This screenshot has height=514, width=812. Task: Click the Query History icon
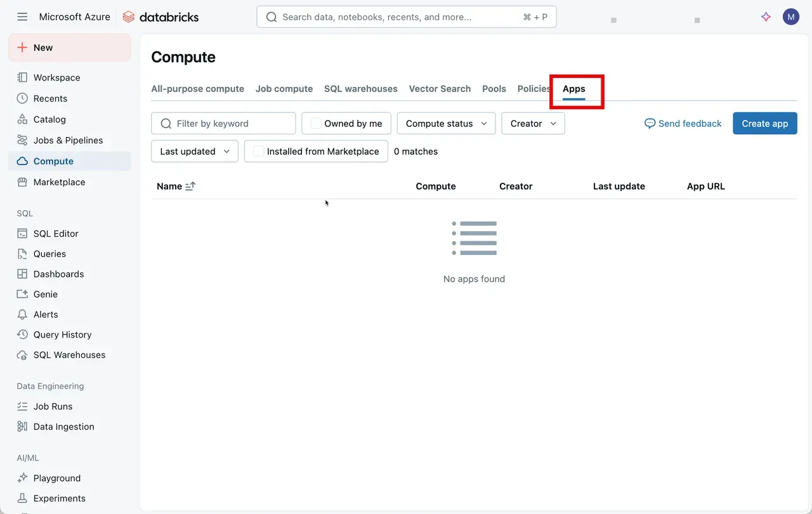click(22, 334)
